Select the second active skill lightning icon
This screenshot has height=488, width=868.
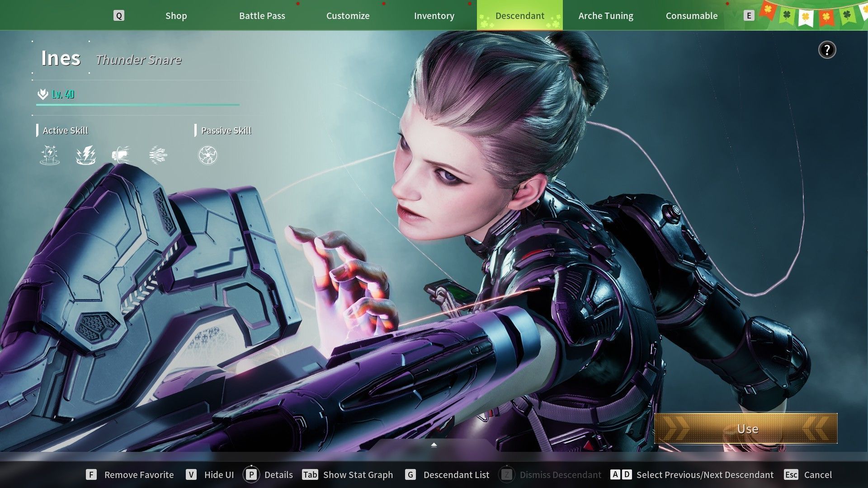coord(86,155)
